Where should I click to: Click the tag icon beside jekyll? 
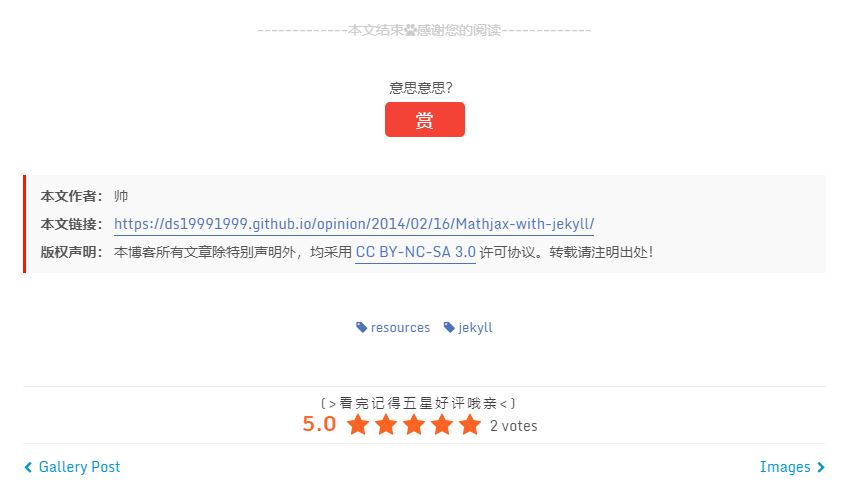pyautogui.click(x=449, y=327)
